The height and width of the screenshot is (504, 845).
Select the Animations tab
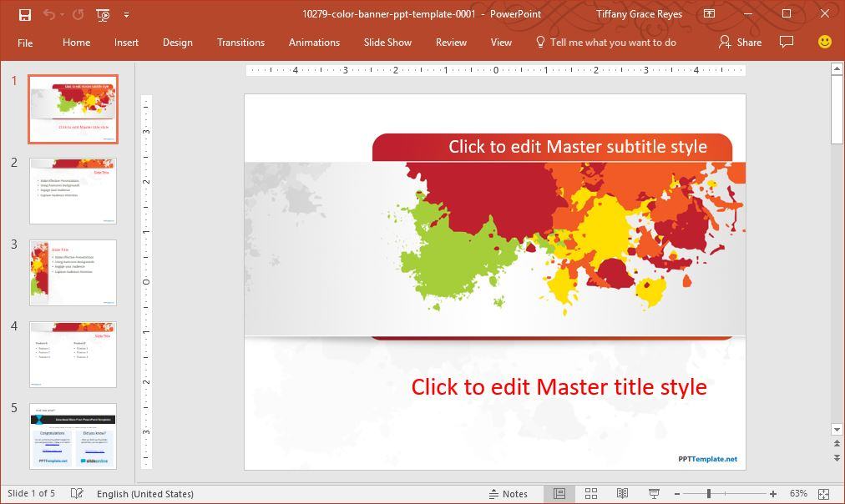[x=314, y=43]
